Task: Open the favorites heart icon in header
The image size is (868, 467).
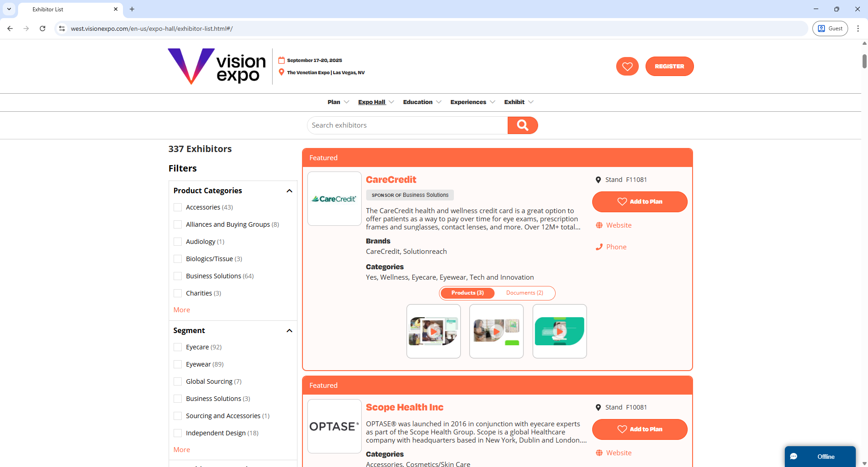Action: click(627, 66)
